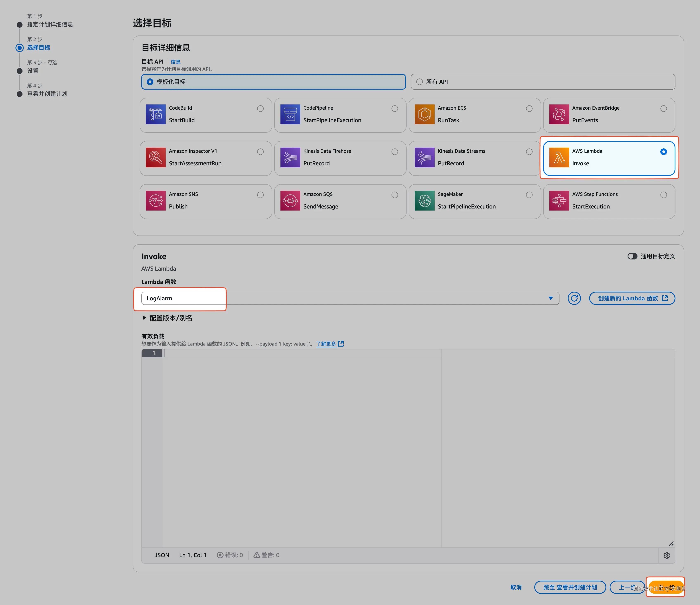
Task: Click the CodeBuild StartBuild icon
Action: click(x=155, y=114)
